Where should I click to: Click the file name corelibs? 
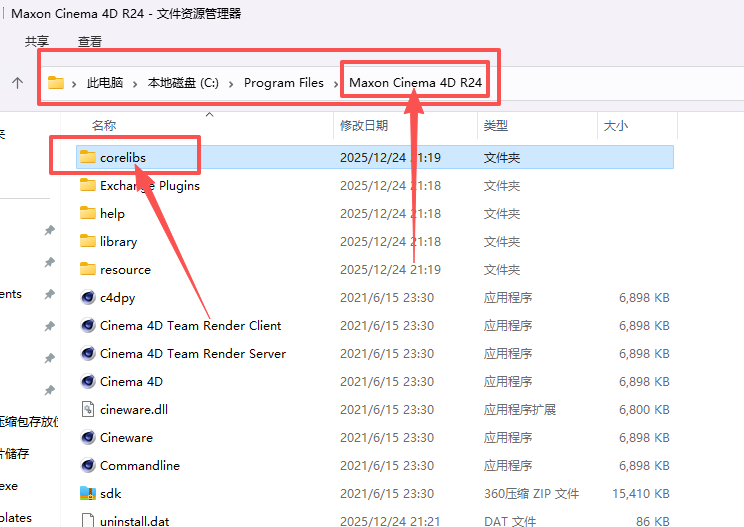click(x=123, y=157)
